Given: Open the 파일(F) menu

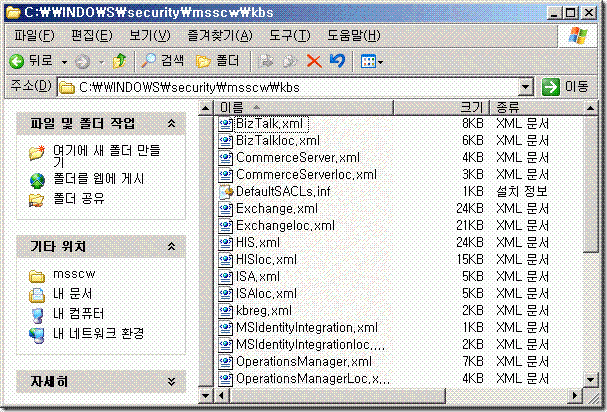Looking at the screenshot, I should (34, 36).
